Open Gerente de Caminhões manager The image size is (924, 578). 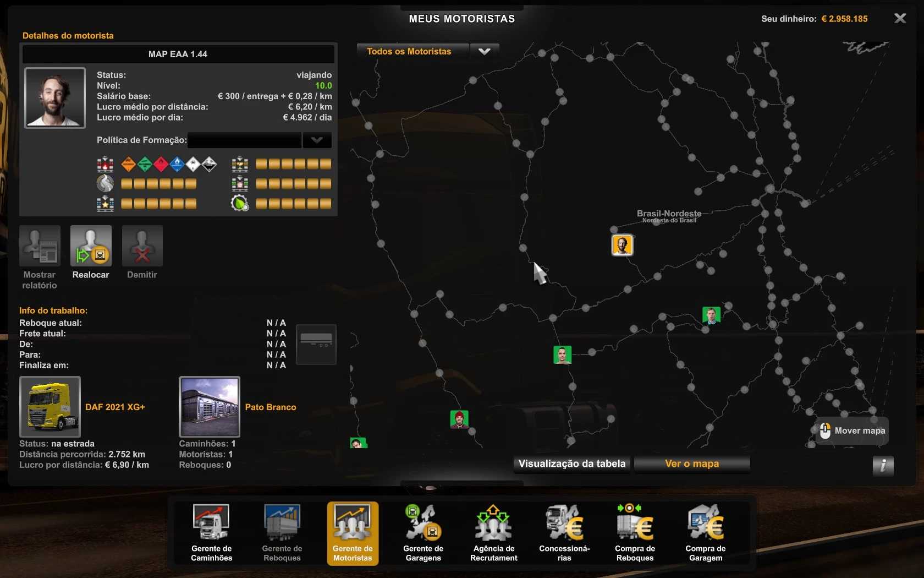click(211, 532)
